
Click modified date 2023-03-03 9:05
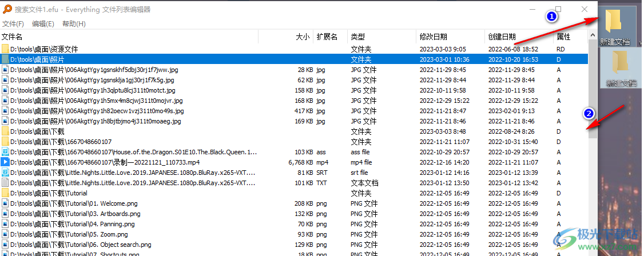coord(443,49)
